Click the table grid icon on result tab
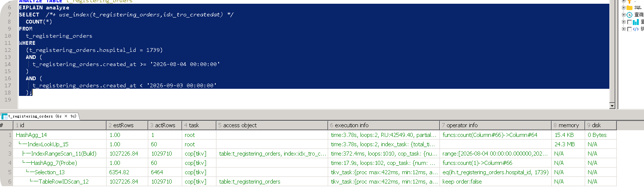The height and width of the screenshot is (194, 644). coord(4,116)
